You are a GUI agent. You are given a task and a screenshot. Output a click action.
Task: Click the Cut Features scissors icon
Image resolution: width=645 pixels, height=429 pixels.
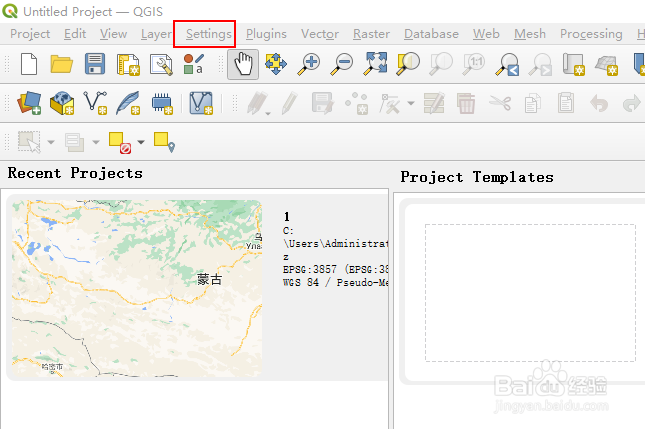point(500,103)
